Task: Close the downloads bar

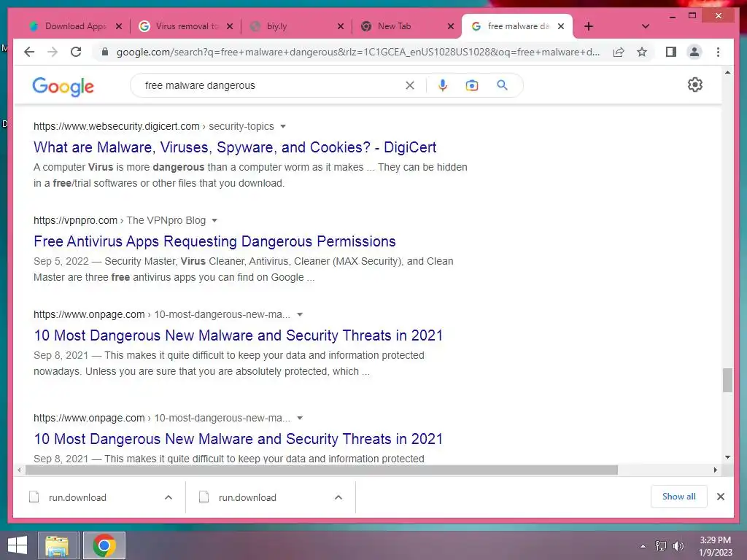Action: pyautogui.click(x=721, y=497)
